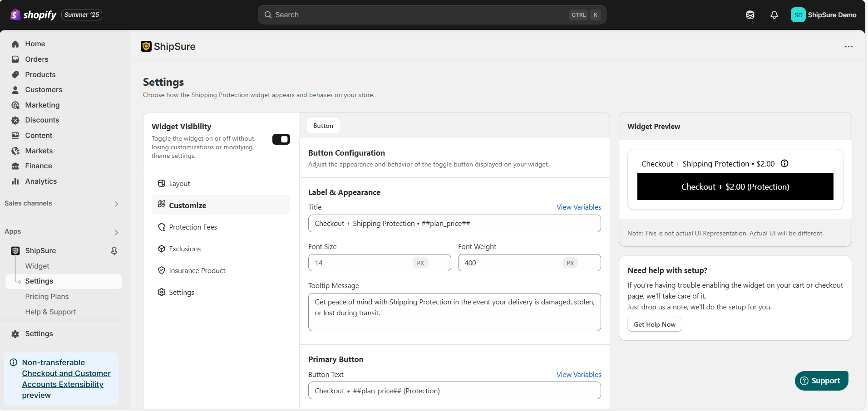Click the Home icon in sidebar

[x=15, y=44]
